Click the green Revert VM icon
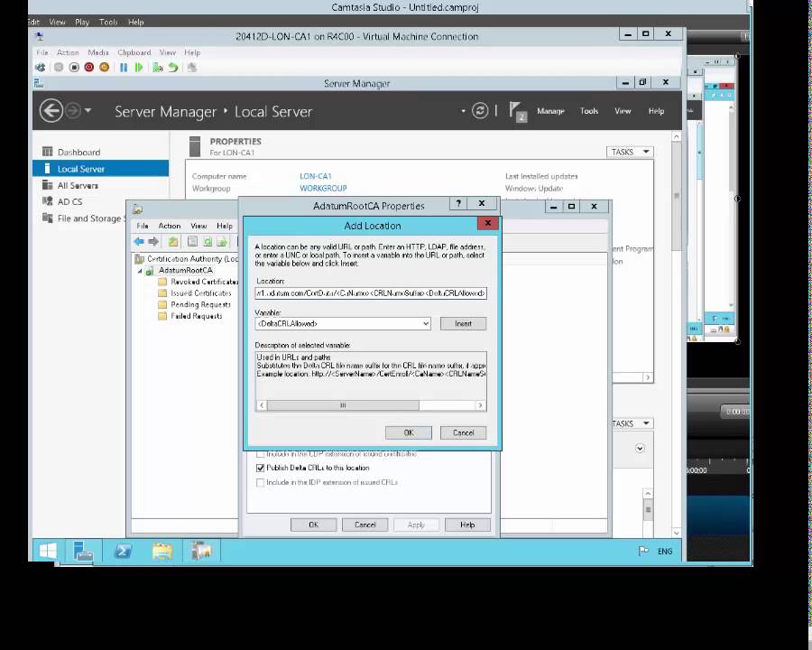812x650 pixels. (x=173, y=68)
